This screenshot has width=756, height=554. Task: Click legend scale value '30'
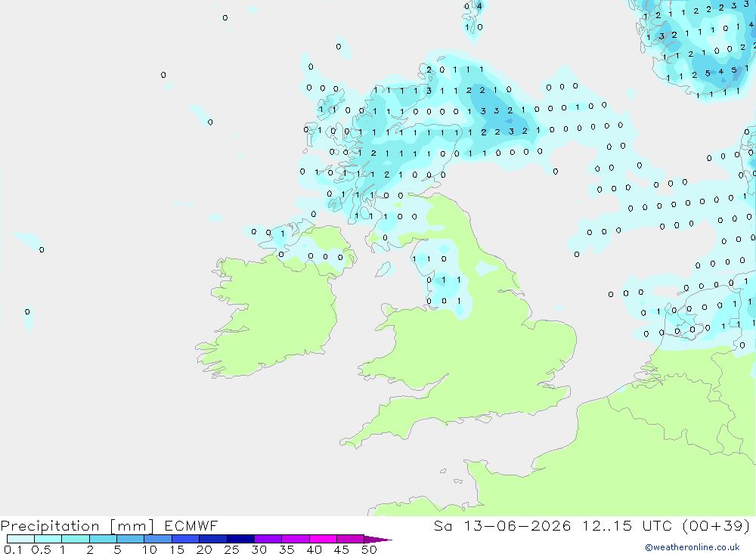tap(259, 549)
